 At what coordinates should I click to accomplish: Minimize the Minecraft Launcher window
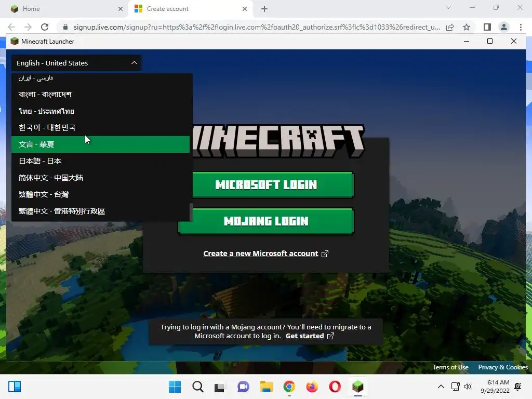click(467, 42)
